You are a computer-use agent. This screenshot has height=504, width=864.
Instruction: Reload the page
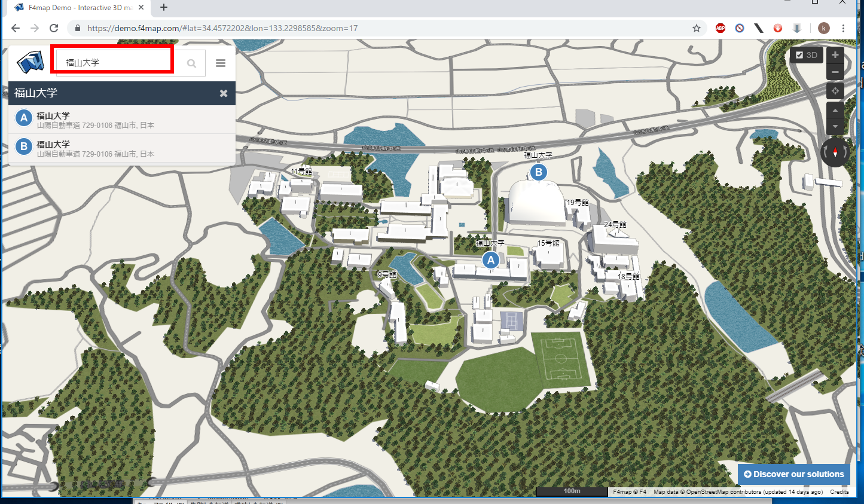54,28
